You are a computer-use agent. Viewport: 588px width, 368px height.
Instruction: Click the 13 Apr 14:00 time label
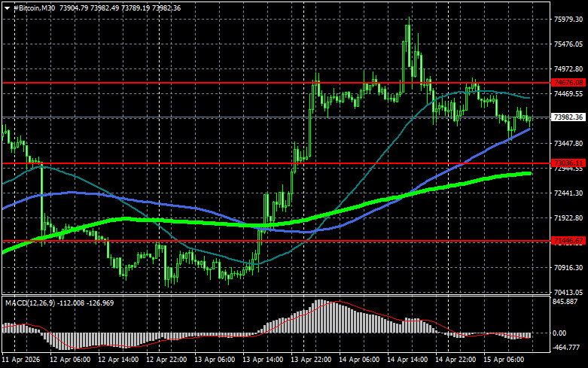pyautogui.click(x=263, y=360)
